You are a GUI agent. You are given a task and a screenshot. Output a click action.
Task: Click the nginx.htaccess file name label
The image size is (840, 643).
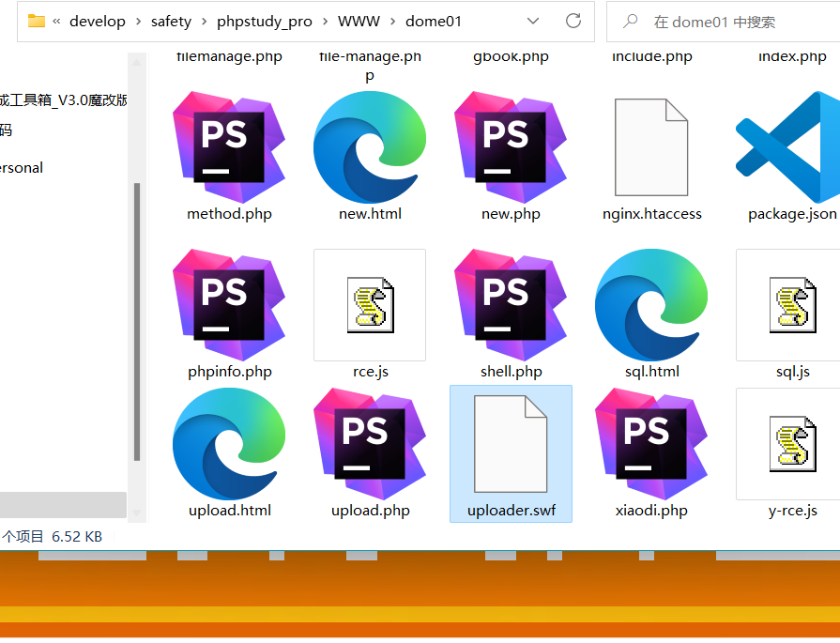652,214
